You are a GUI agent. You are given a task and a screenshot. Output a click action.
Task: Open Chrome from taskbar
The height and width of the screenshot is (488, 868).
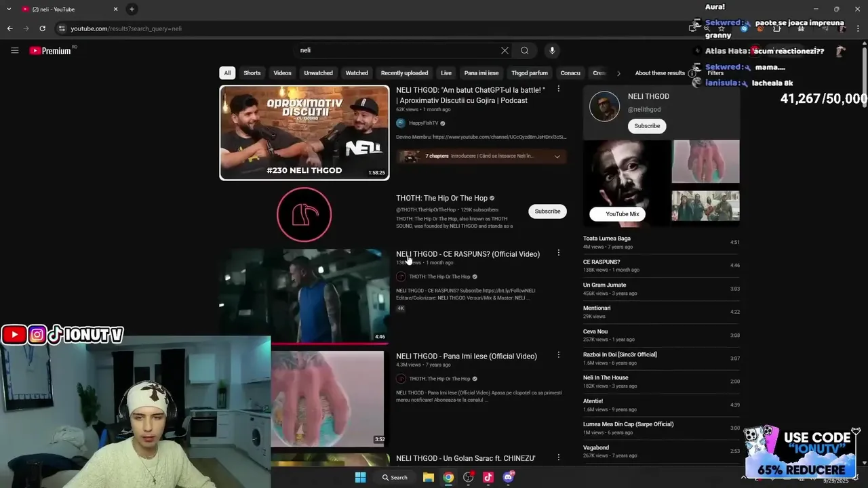(x=448, y=477)
